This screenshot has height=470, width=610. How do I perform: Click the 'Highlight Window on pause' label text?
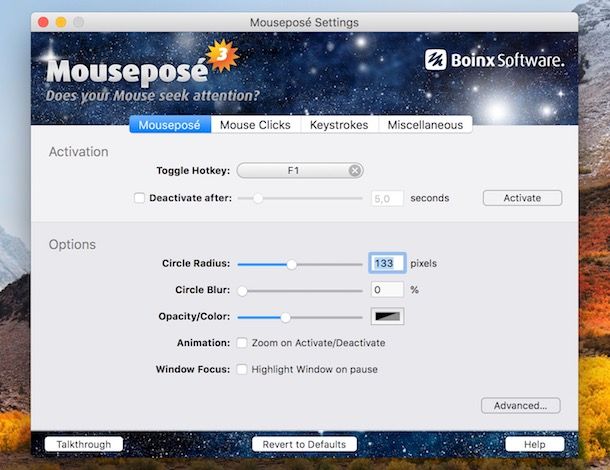click(314, 369)
